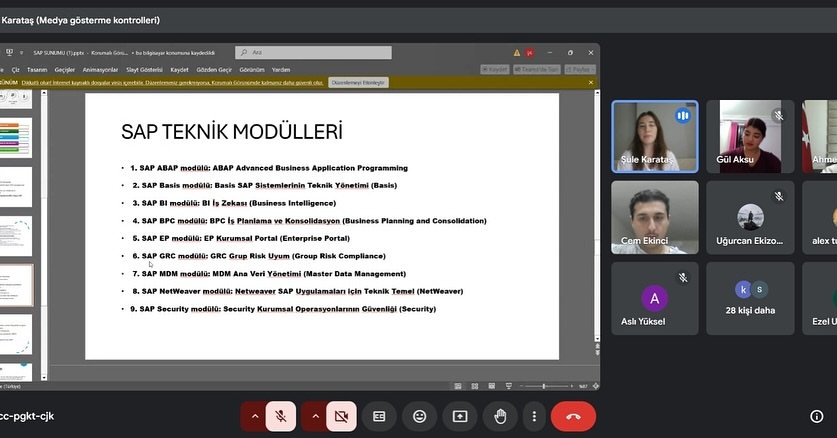Click the PowerPoint 'Ara' search box

click(x=313, y=52)
